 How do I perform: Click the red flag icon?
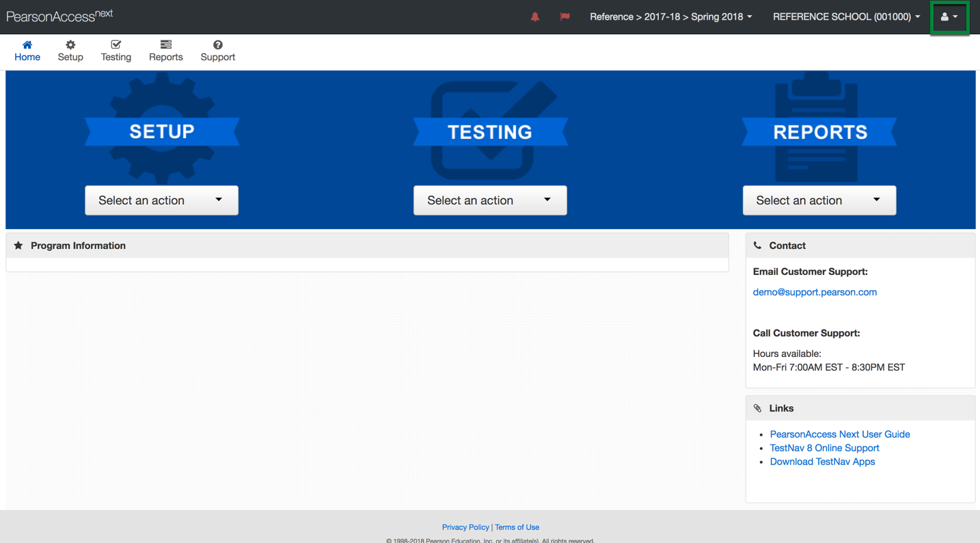pos(564,16)
